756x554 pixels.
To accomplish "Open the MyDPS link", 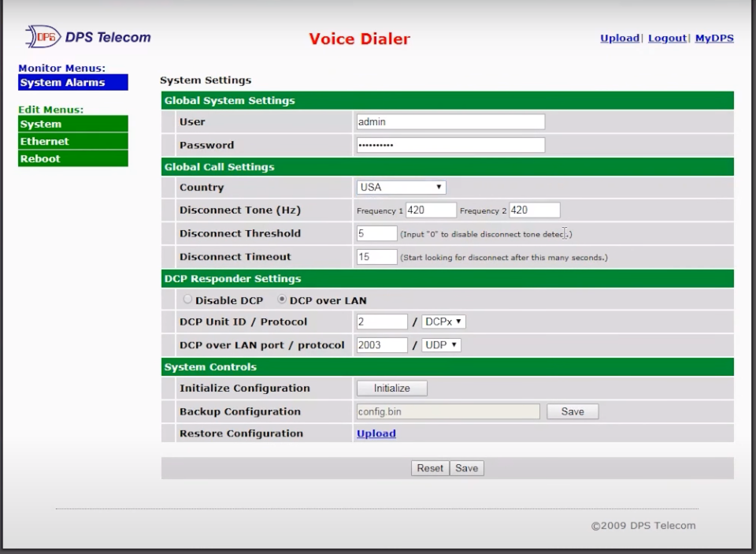I will coord(714,38).
